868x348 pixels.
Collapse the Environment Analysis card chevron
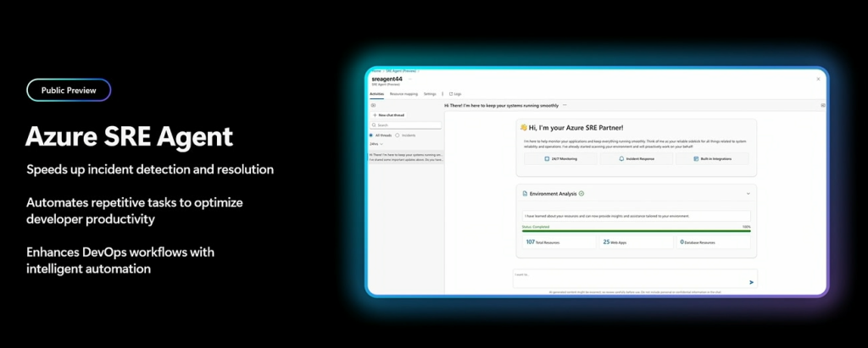(x=748, y=194)
